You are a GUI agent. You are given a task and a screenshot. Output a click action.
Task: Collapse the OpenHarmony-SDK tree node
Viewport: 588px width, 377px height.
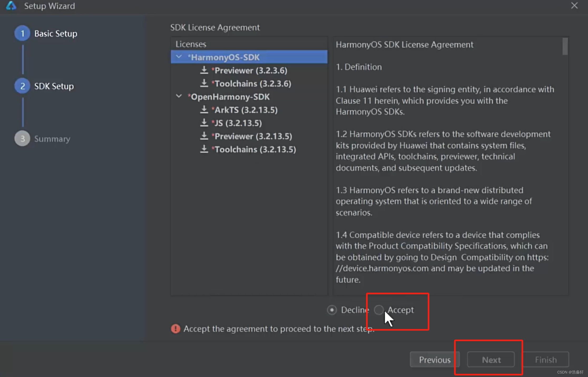(x=179, y=96)
